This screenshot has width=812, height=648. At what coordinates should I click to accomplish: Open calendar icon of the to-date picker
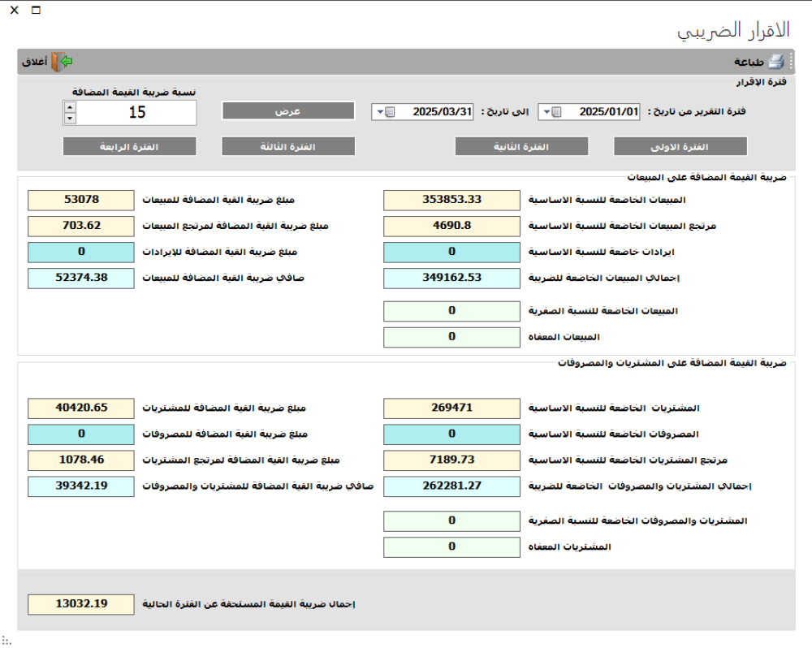click(390, 112)
